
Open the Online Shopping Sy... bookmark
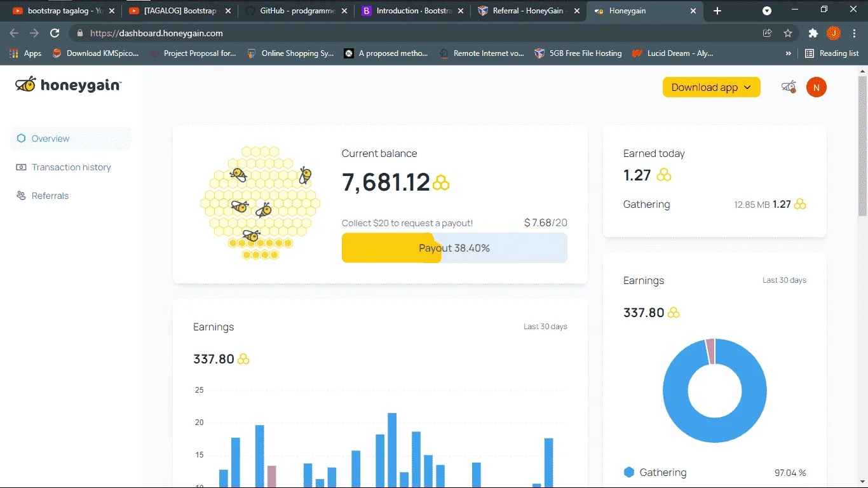(x=290, y=53)
